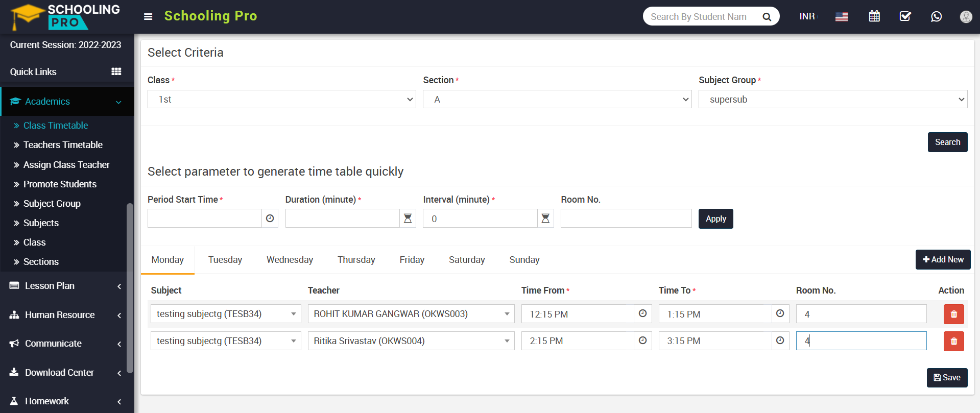This screenshot has width=980, height=413.
Task: Open the Section dropdown
Action: coord(557,99)
